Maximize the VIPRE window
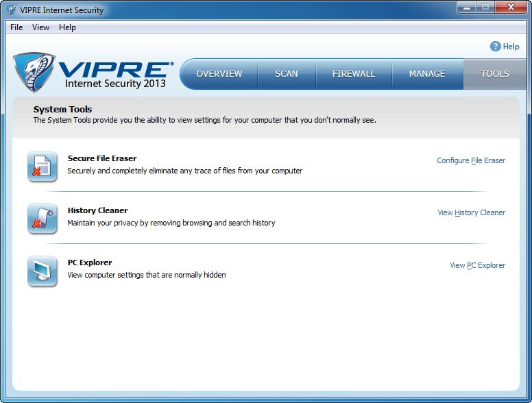532x403 pixels. click(x=485, y=8)
